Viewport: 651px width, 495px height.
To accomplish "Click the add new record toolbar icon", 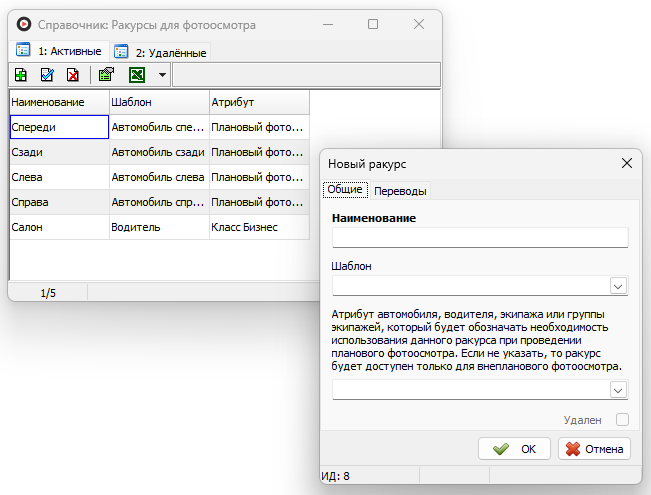I will coord(21,75).
